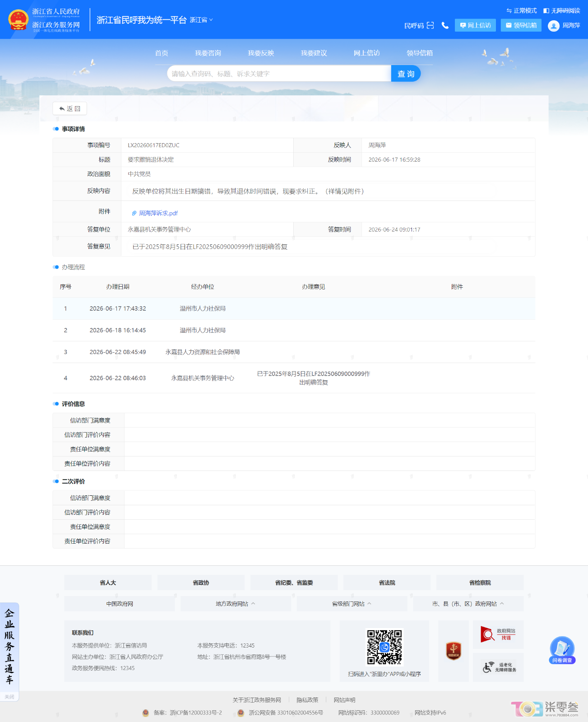Click the paperclip icon beside the attachment
Viewport: 588px width, 722px height.
[134, 213]
